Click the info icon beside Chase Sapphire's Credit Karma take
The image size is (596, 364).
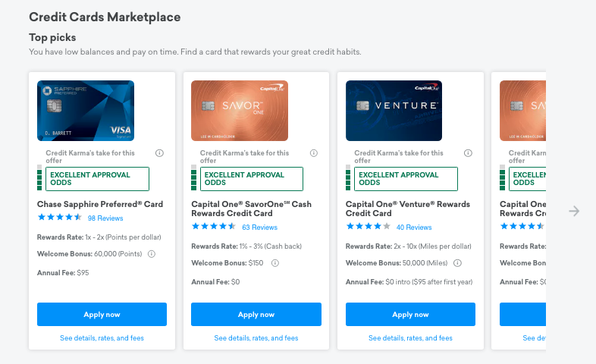160,153
